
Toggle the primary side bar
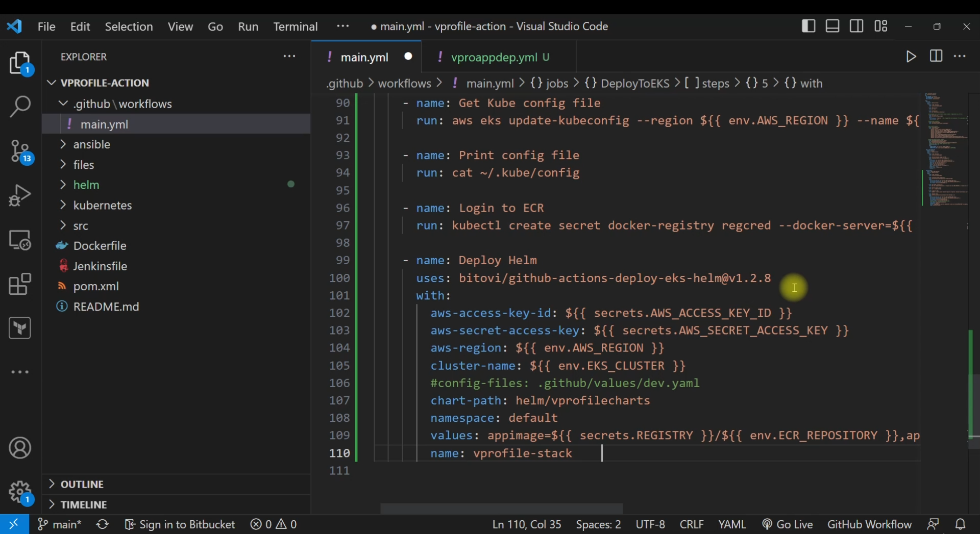pyautogui.click(x=808, y=26)
